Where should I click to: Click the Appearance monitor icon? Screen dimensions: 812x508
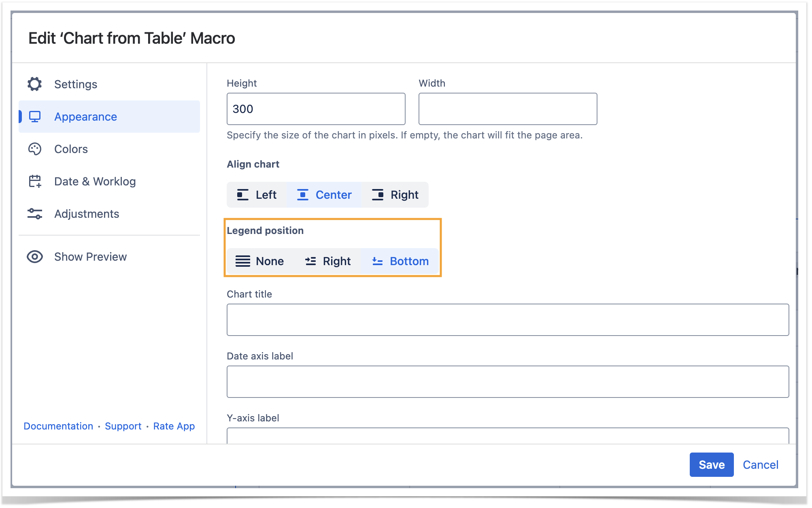35,117
